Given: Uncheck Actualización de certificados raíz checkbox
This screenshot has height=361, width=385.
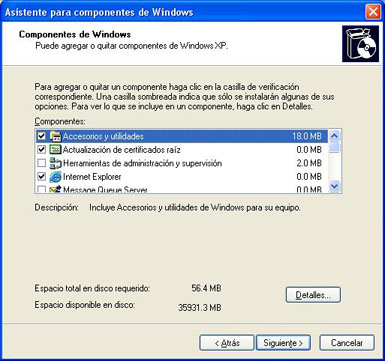Looking at the screenshot, I should 41,150.
